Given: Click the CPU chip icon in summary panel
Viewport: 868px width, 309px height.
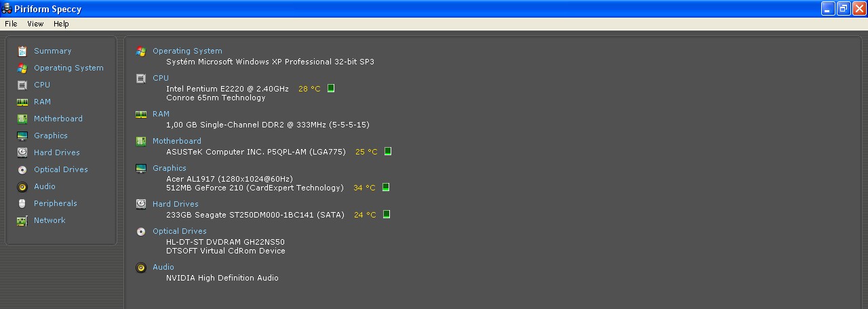Looking at the screenshot, I should [141, 78].
